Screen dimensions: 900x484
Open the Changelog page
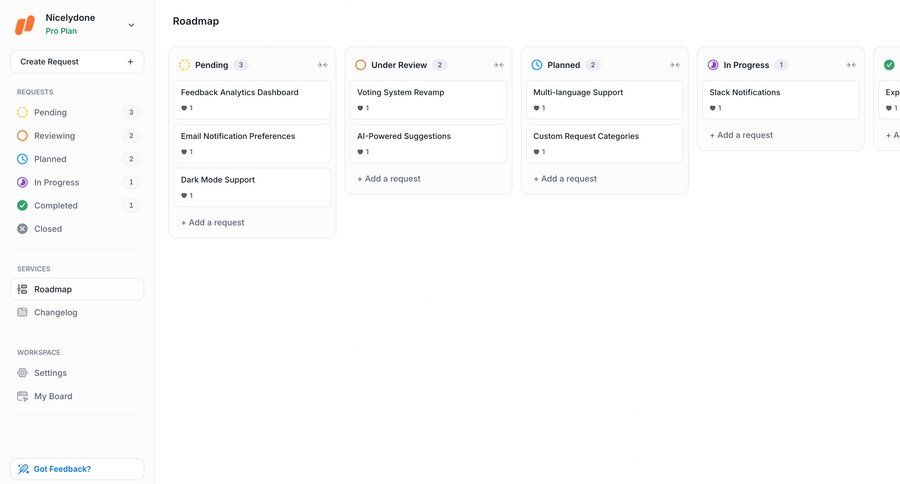(55, 312)
